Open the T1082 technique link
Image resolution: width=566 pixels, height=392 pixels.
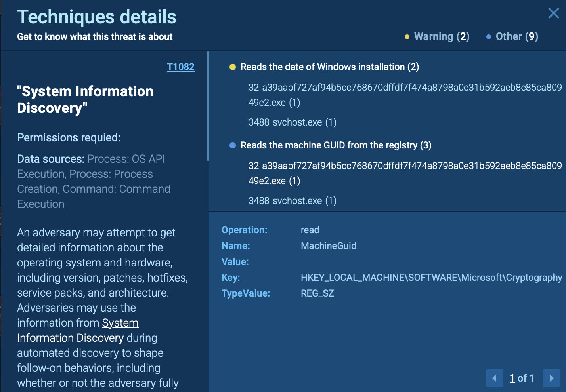(x=181, y=67)
